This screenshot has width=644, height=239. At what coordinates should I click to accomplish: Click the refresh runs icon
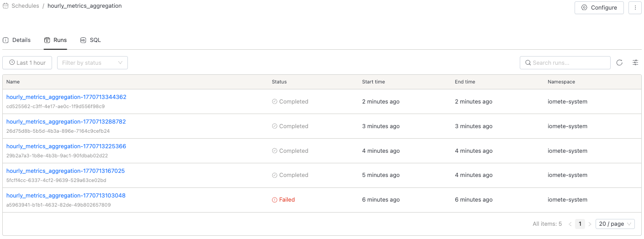point(619,63)
